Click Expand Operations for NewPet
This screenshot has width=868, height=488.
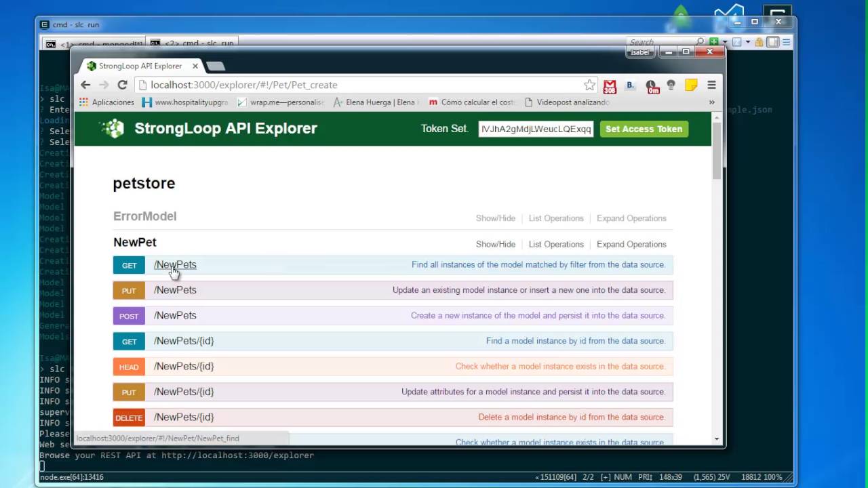(x=631, y=244)
